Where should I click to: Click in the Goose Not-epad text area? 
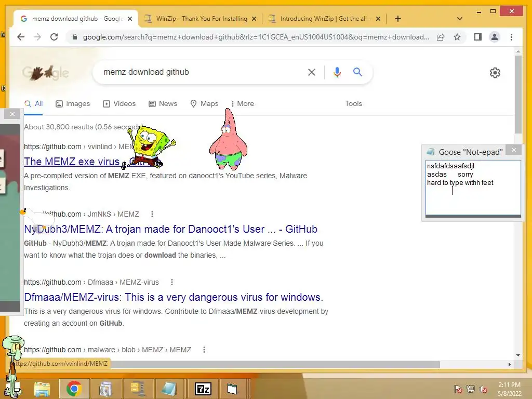pos(473,187)
